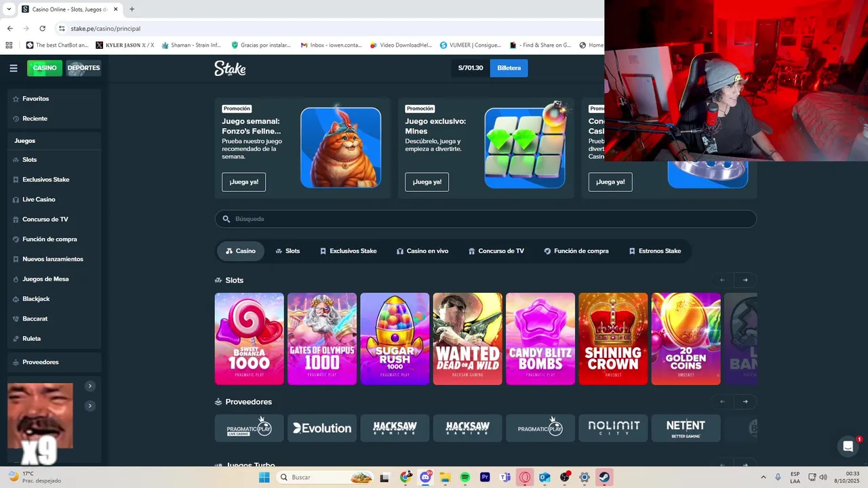Switch to the CASINO section button
Screen dimensions: 868x488
tap(45, 68)
